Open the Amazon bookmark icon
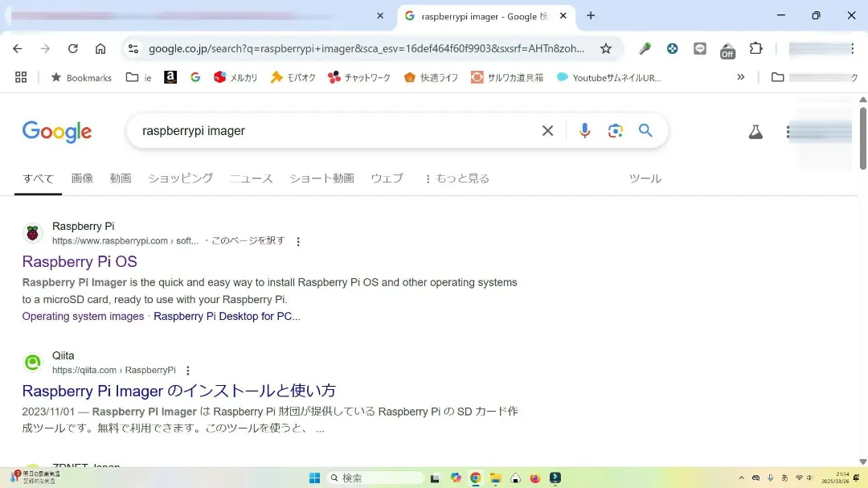 (x=170, y=77)
